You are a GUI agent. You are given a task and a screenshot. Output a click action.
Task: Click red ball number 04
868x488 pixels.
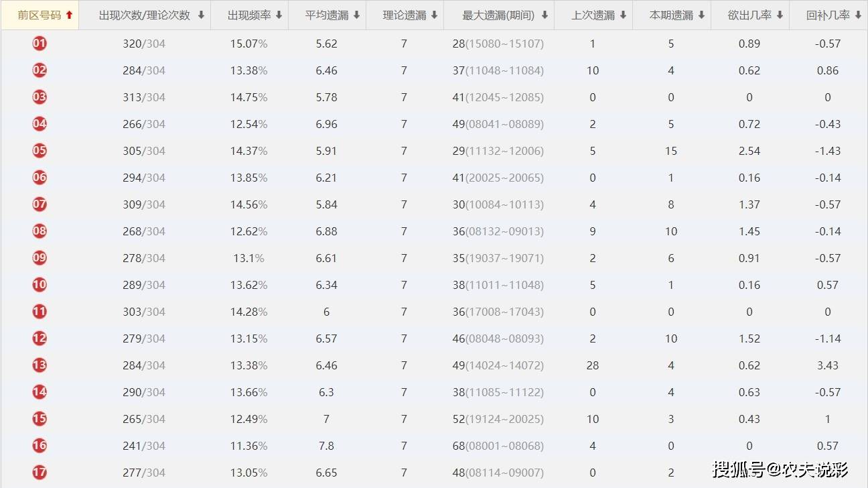coord(40,124)
